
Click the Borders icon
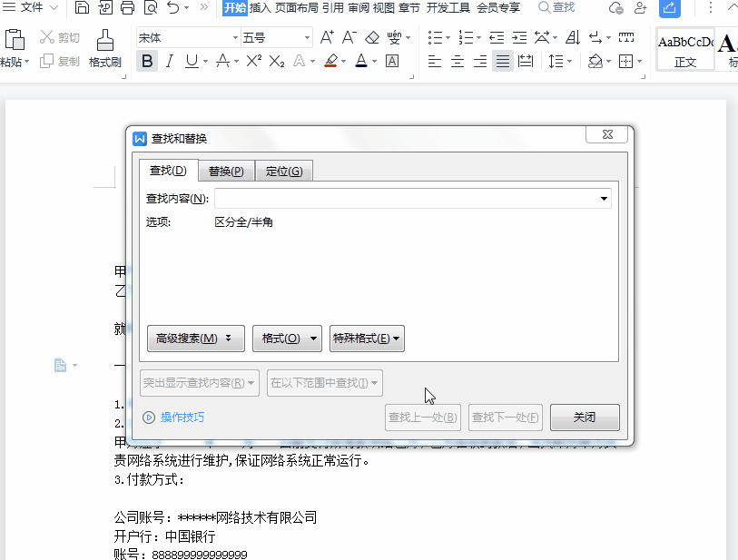(626, 61)
